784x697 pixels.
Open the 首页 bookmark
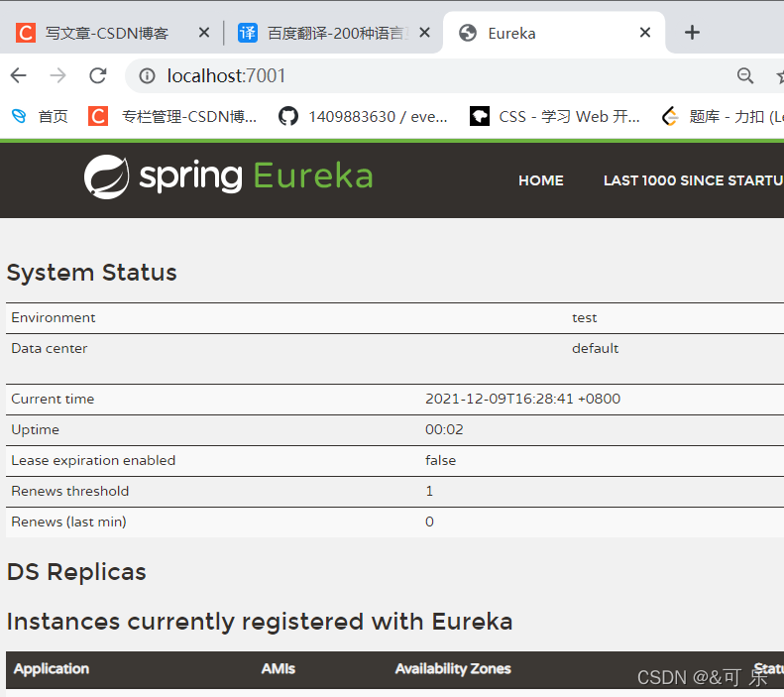pos(40,117)
